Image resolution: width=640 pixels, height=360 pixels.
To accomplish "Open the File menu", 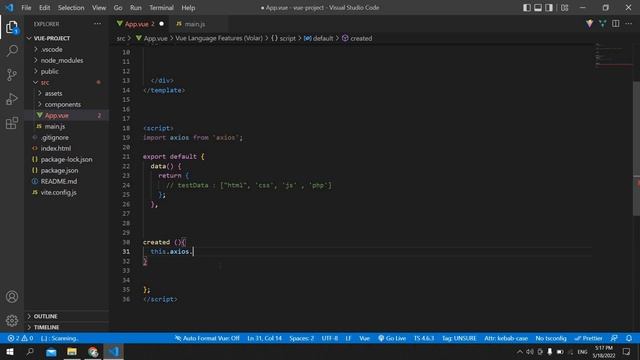I will click(26, 8).
